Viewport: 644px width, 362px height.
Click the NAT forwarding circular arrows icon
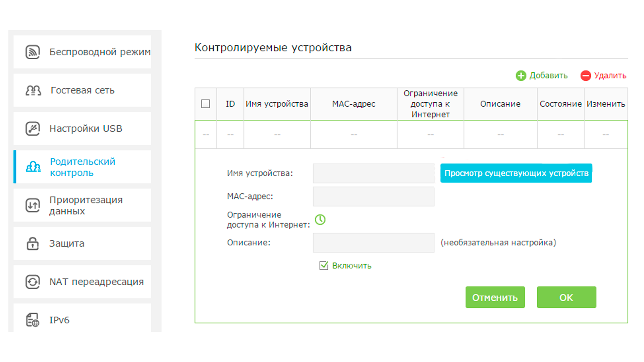(33, 282)
